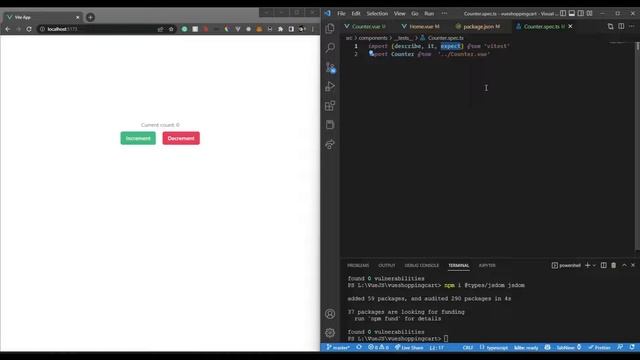Switch to the Problems panel tab
The height and width of the screenshot is (360, 640).
tap(358, 265)
